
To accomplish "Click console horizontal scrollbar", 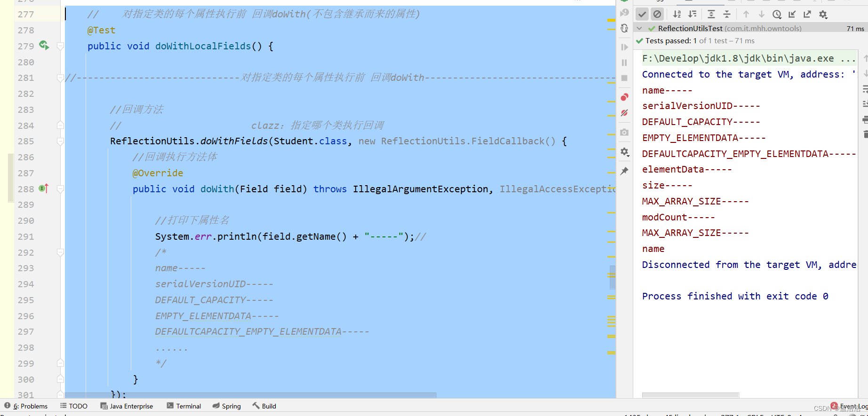I will [690, 395].
